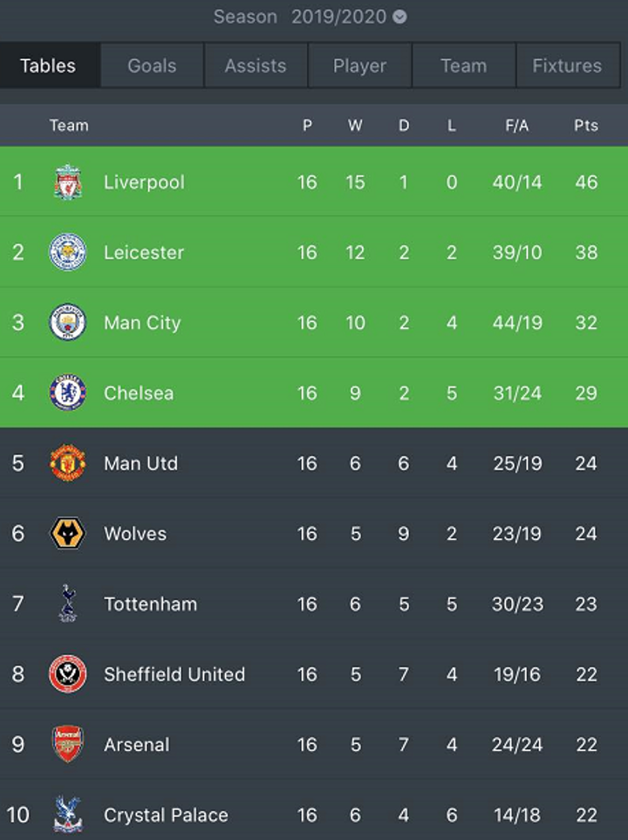Click the Wolves club crest
628x840 pixels.
click(x=67, y=534)
